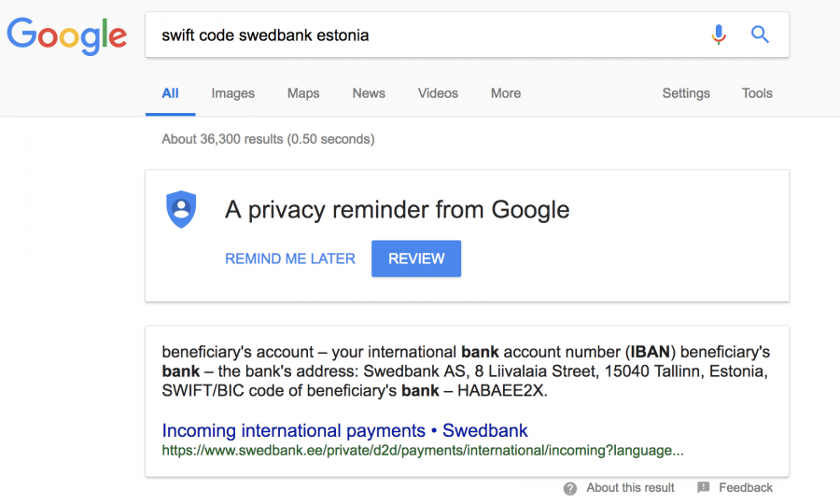
Task: Expand the More search categories menu
Action: click(506, 93)
